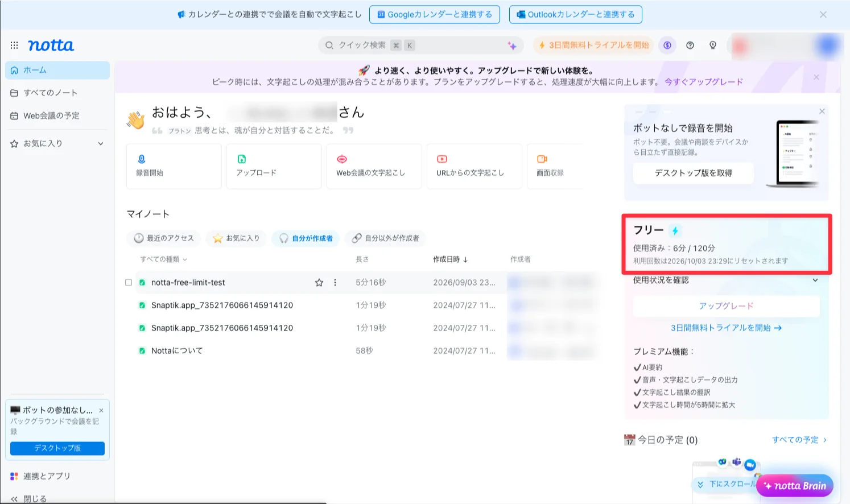Click the blue デスクトップ版 sidebar button
Viewport: 850px width, 504px height.
point(57,448)
